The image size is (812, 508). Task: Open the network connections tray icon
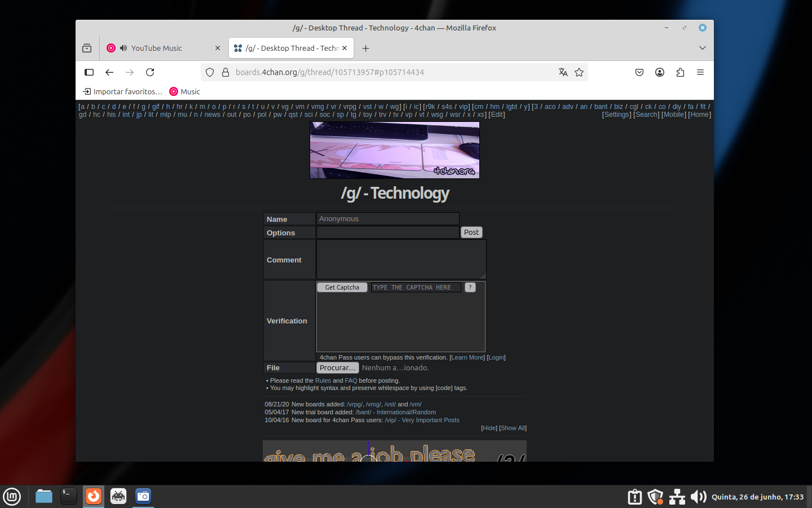(x=677, y=497)
